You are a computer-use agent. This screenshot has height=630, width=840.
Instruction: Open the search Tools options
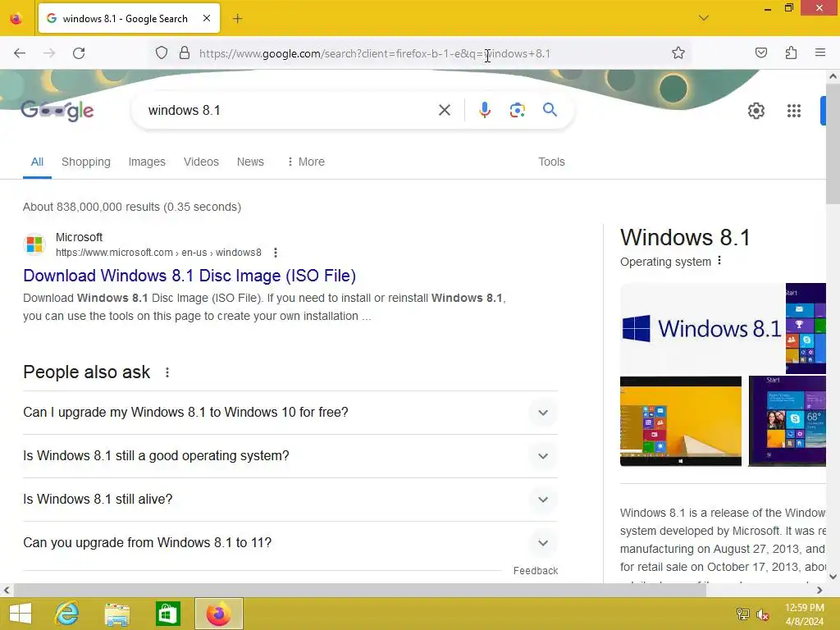tap(551, 162)
